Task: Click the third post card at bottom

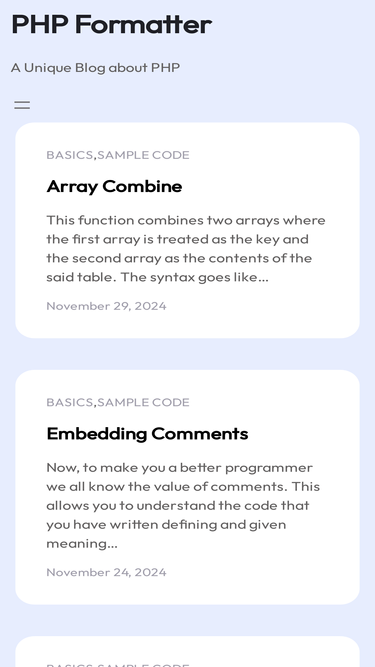Action: (x=188, y=652)
